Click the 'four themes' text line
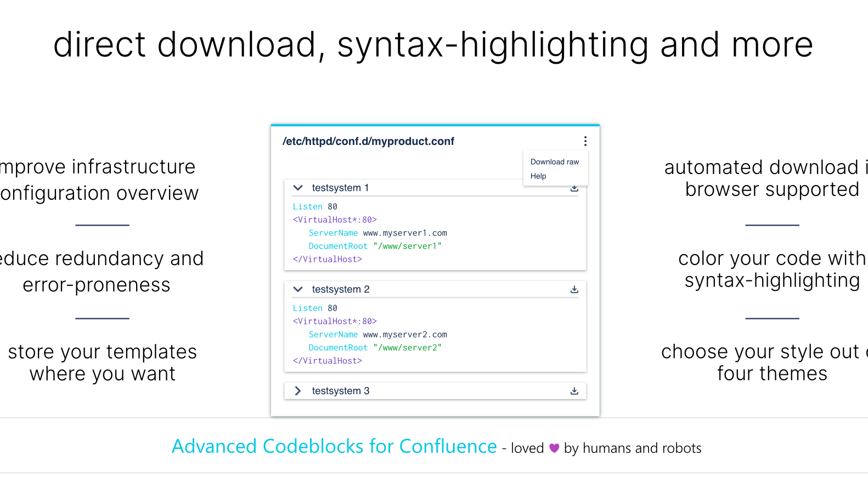The height and width of the screenshot is (494, 868). [772, 373]
